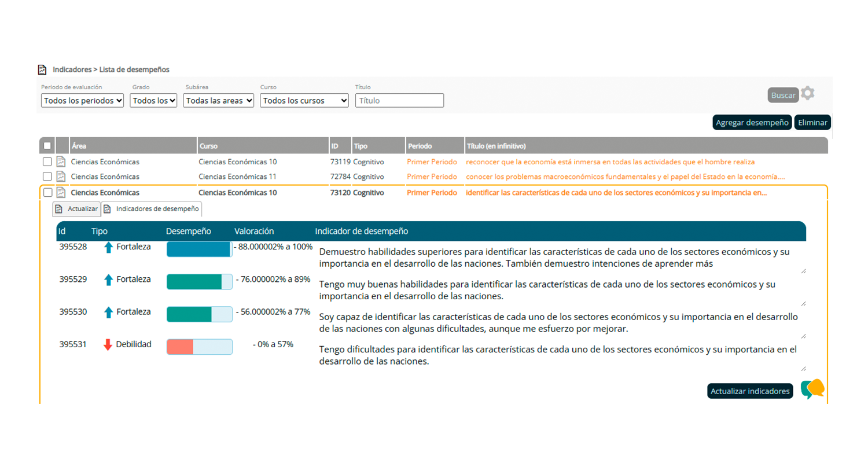The width and height of the screenshot is (868, 463).
Task: Open the Periodo de evaluación dropdown
Action: click(82, 101)
